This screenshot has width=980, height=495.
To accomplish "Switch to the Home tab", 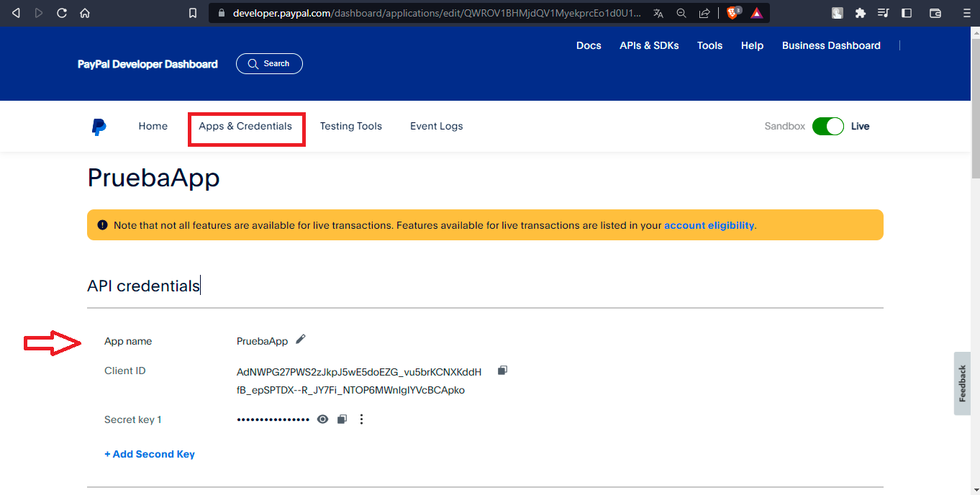I will point(153,126).
